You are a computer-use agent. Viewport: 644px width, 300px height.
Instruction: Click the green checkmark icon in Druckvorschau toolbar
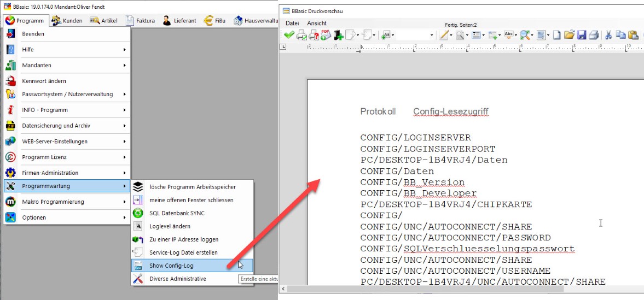pos(289,36)
